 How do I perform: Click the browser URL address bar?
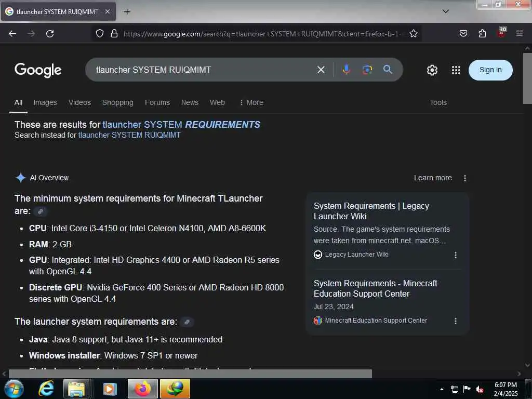(x=262, y=34)
